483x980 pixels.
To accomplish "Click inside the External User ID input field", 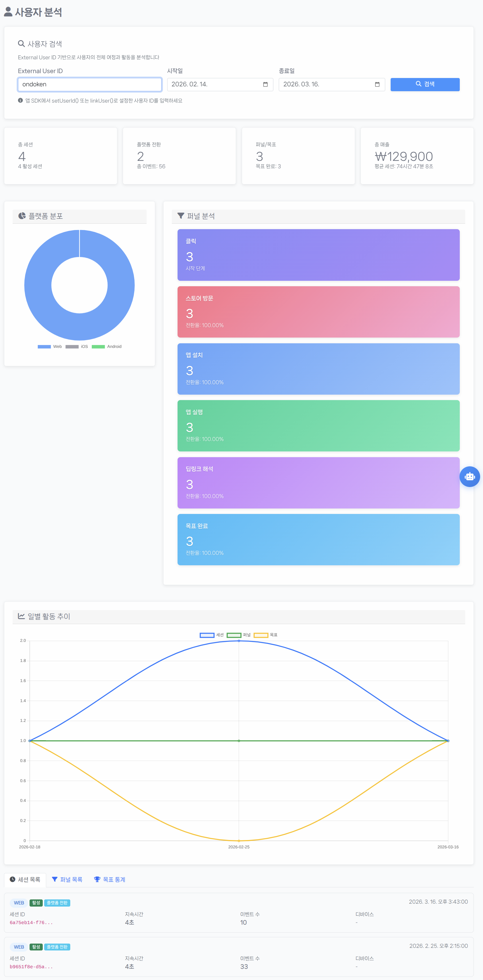I will click(x=90, y=84).
